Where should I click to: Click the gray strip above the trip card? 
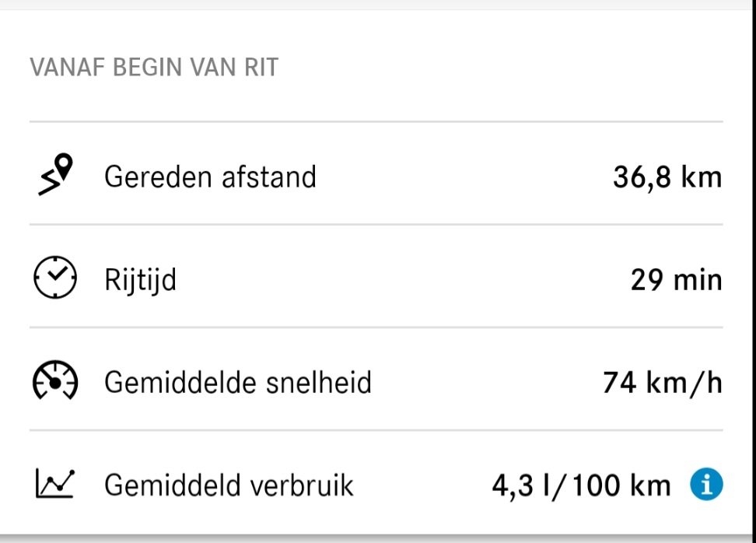click(x=378, y=5)
